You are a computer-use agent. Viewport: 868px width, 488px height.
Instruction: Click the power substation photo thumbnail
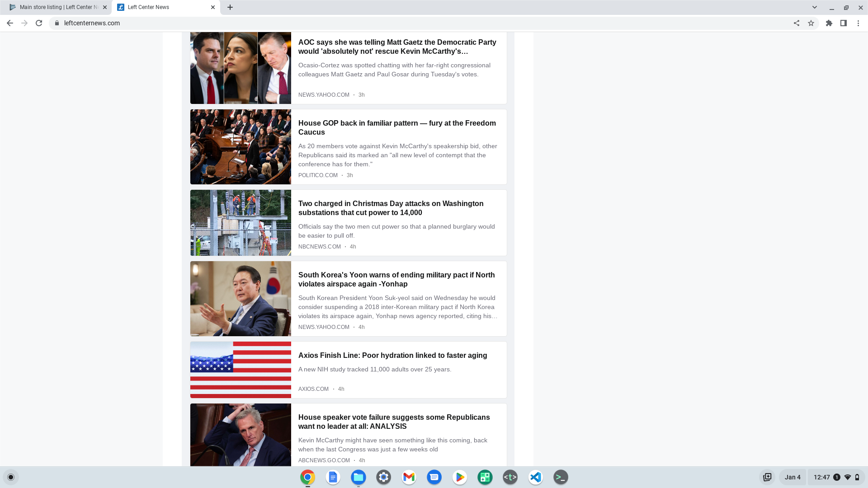click(241, 223)
